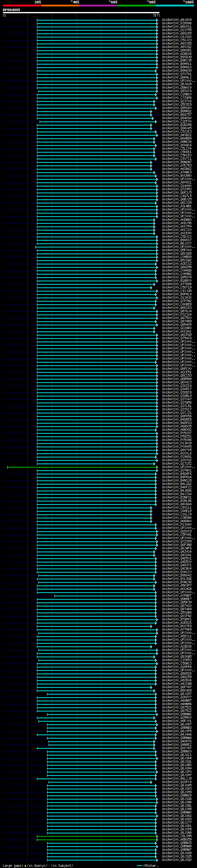Image resolution: width=197 pixels, height=868 pixels.
Task: Select label UniRef100_A4SB22
Action: 177,135
